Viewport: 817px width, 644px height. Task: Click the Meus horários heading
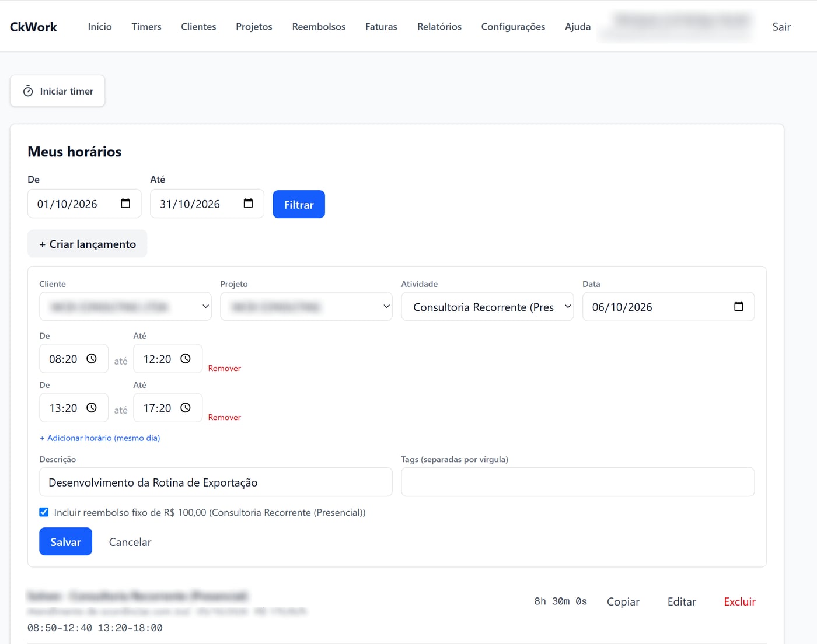click(75, 152)
